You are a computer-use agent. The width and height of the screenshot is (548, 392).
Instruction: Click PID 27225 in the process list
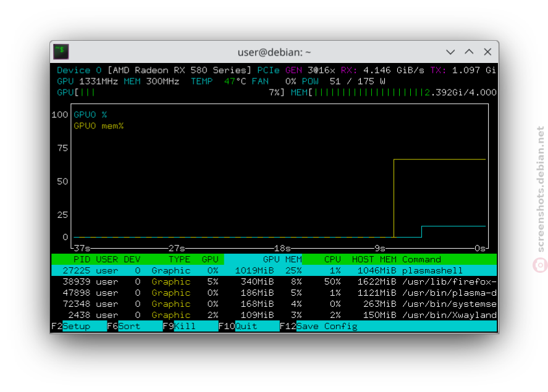[76, 270]
